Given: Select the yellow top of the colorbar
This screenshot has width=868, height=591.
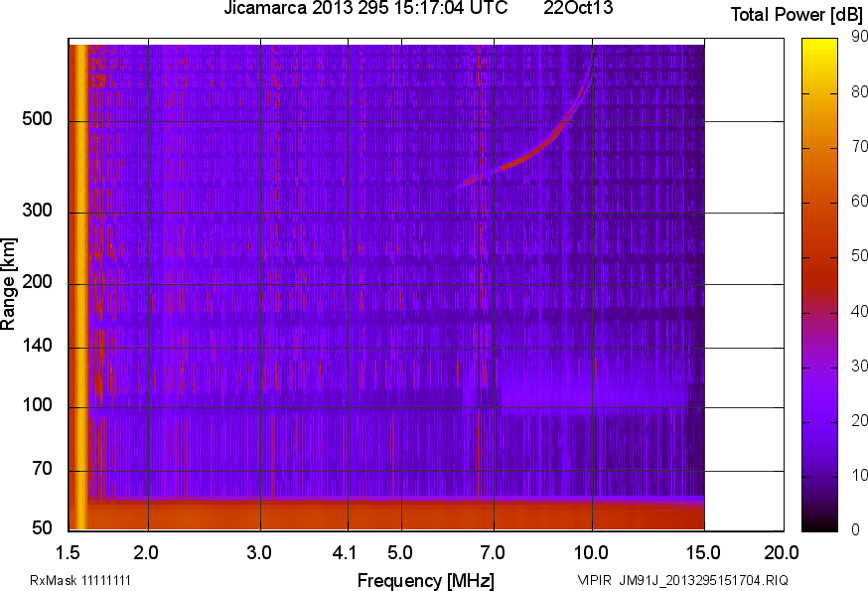Looking at the screenshot, I should (819, 47).
